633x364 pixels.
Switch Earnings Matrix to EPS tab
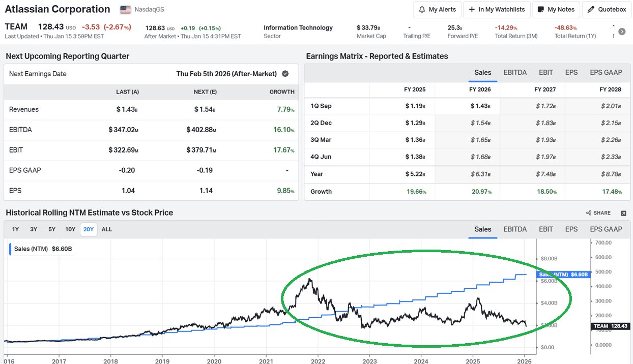(571, 72)
